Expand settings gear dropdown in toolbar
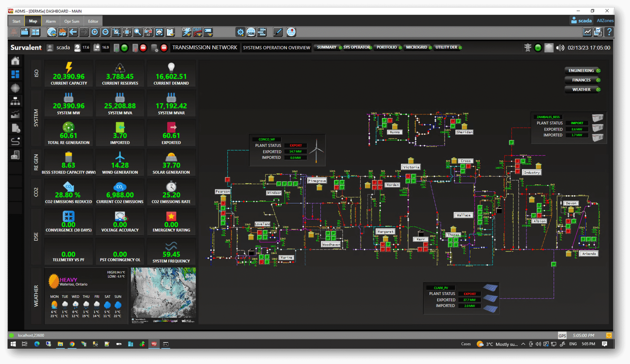 [240, 32]
